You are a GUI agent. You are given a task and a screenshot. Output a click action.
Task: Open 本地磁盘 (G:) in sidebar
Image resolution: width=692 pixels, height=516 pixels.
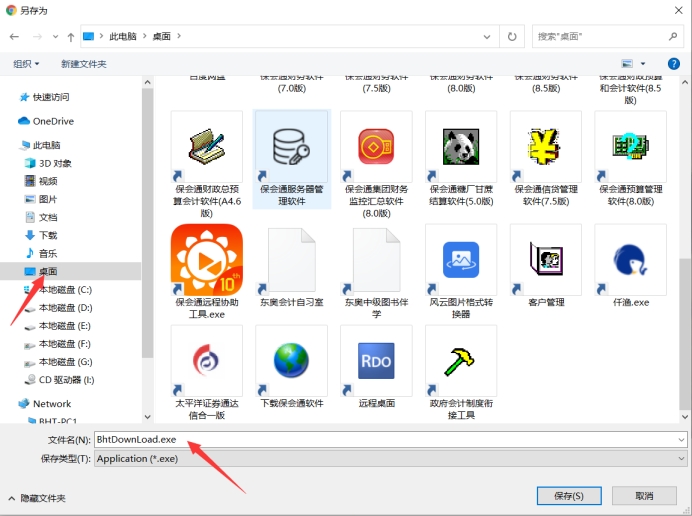[x=58, y=362]
